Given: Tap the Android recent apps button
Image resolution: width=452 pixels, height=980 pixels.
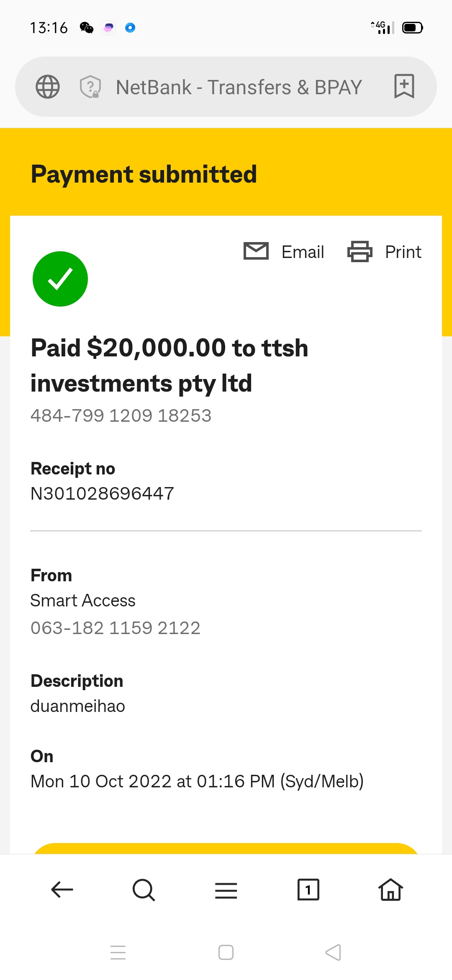Looking at the screenshot, I should pyautogui.click(x=118, y=952).
